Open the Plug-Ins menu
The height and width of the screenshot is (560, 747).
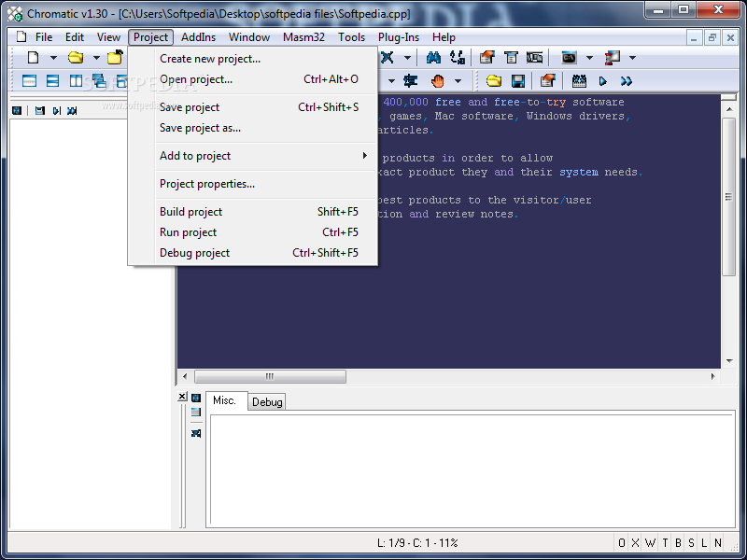(399, 37)
